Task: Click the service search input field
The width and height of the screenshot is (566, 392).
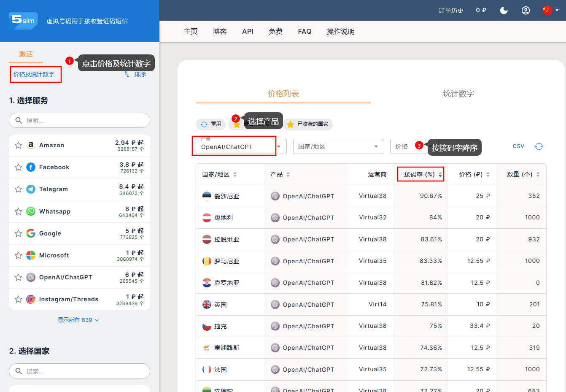Action: (79, 120)
